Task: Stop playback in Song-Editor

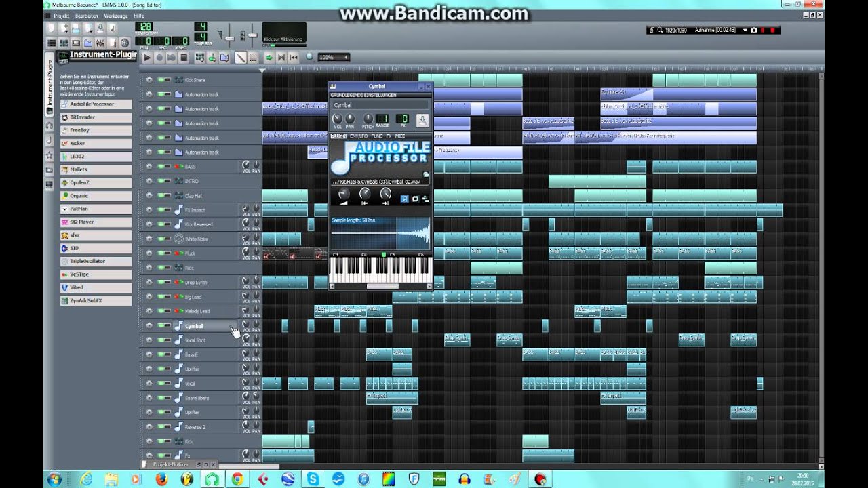Action: (x=184, y=58)
